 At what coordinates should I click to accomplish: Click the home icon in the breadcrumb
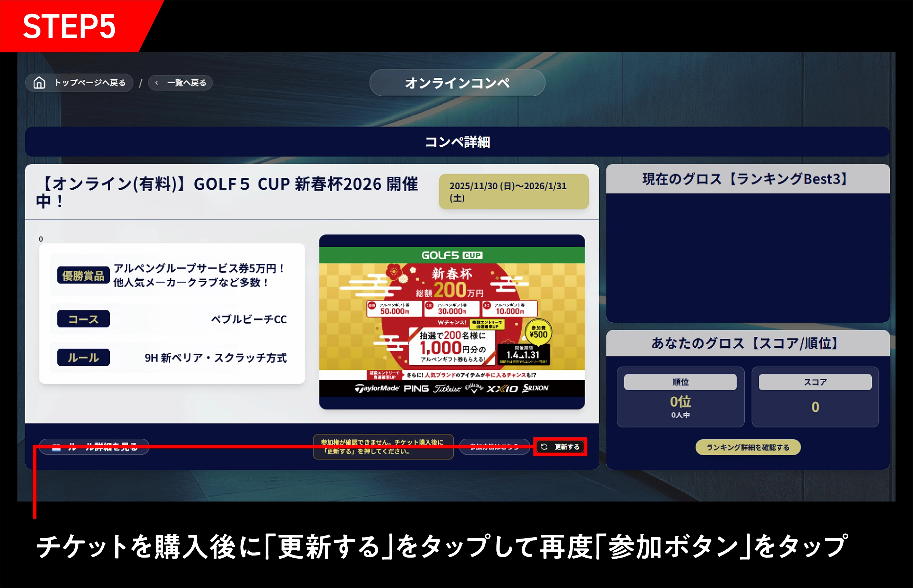tap(39, 83)
